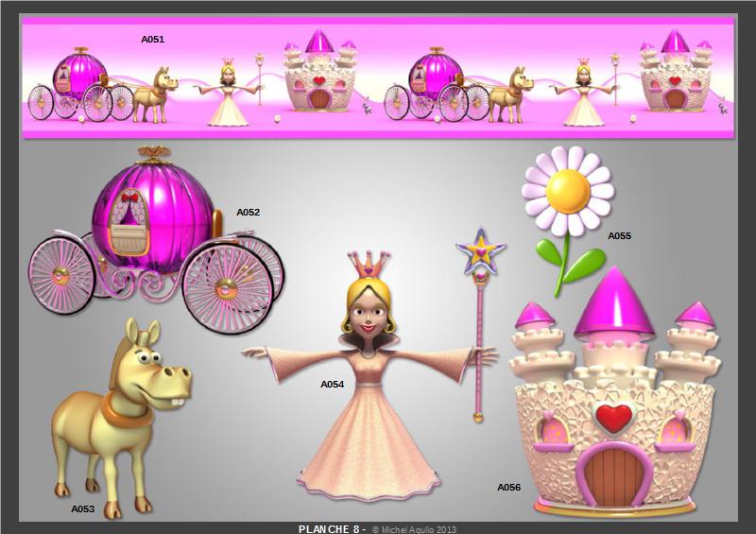Click the red heart on the large castle
This screenshot has width=756, height=534.
point(615,417)
